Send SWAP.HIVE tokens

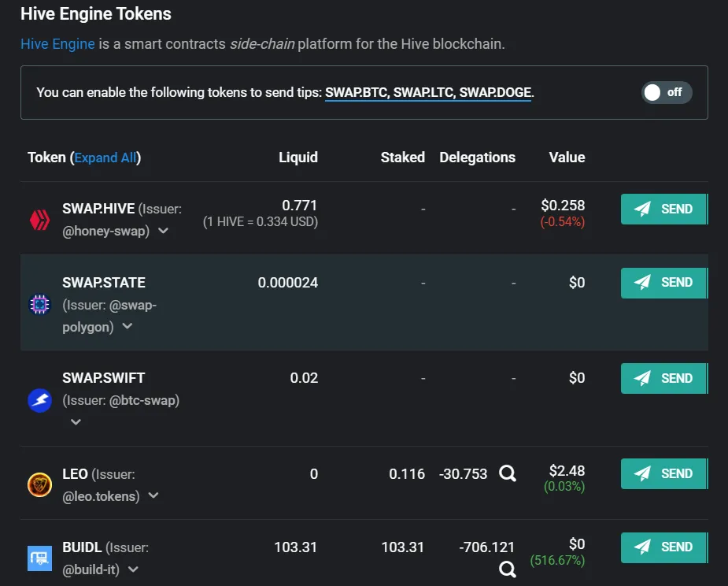point(664,210)
